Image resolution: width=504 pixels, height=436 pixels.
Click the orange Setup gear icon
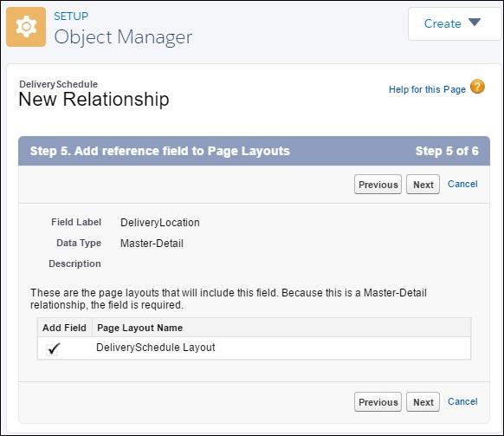pos(26,27)
